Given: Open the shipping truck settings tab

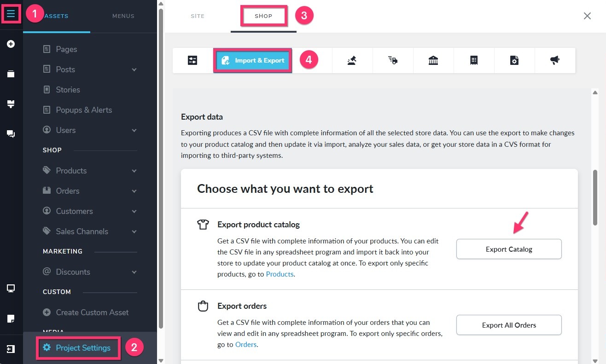Looking at the screenshot, I should [x=393, y=60].
